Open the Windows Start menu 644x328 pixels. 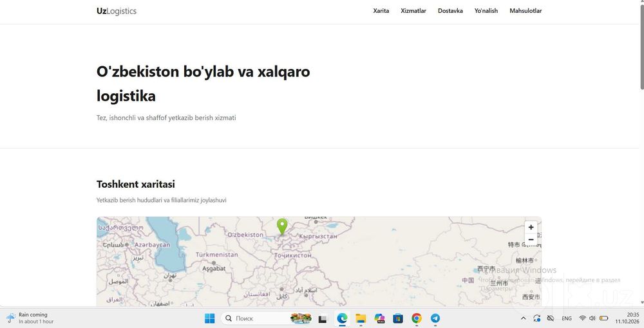(x=209, y=318)
